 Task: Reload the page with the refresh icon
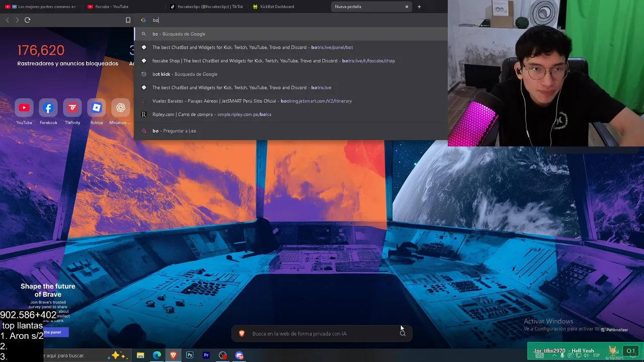(x=27, y=20)
